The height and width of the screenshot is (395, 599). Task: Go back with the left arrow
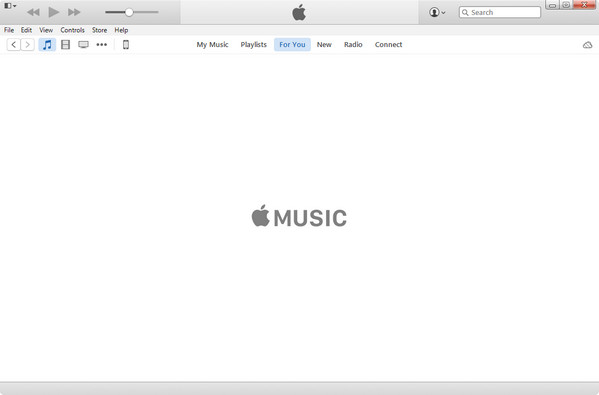[14, 45]
